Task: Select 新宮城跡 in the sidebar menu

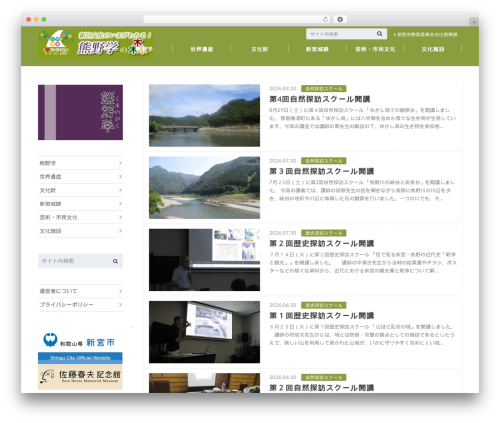Action: pyautogui.click(x=80, y=204)
